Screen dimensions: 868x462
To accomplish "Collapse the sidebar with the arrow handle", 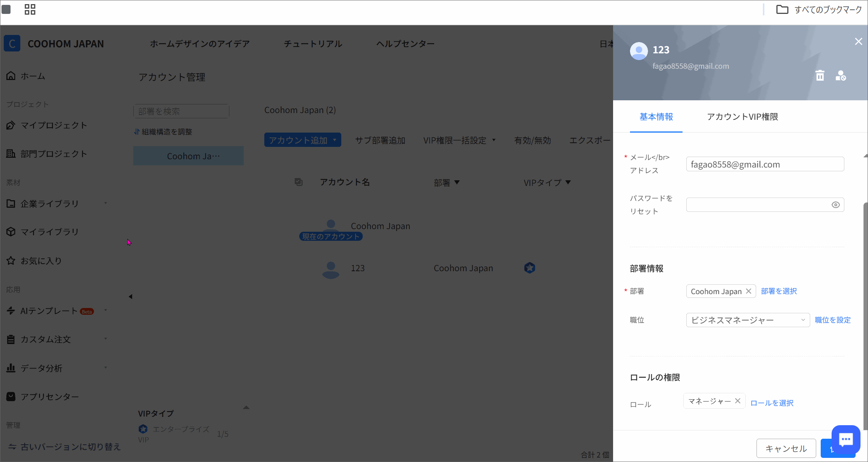I will pos(130,296).
